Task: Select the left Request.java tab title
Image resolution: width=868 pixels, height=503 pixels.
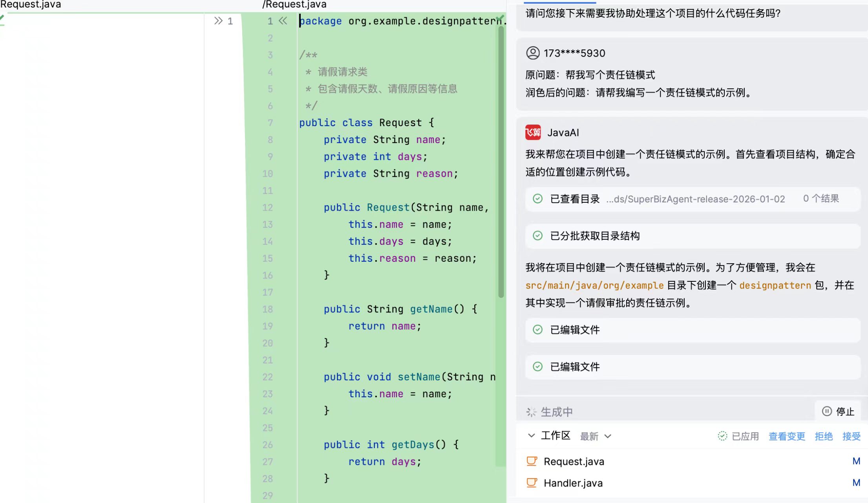Action: click(31, 5)
